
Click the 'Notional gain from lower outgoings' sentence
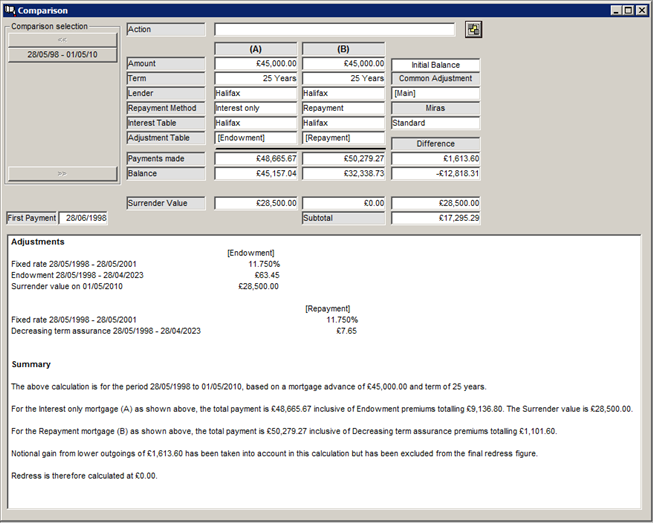coord(274,453)
